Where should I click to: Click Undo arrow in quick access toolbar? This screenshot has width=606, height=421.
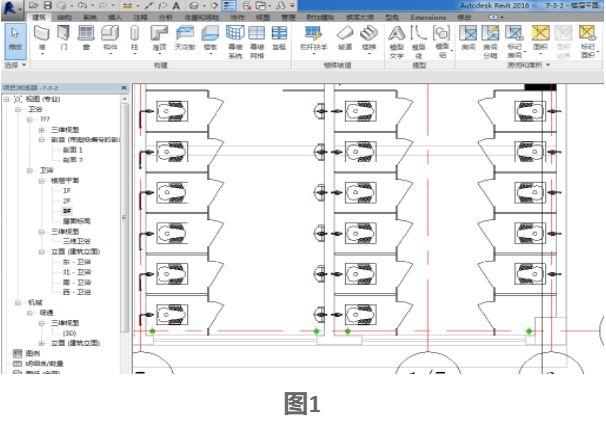click(82, 5)
